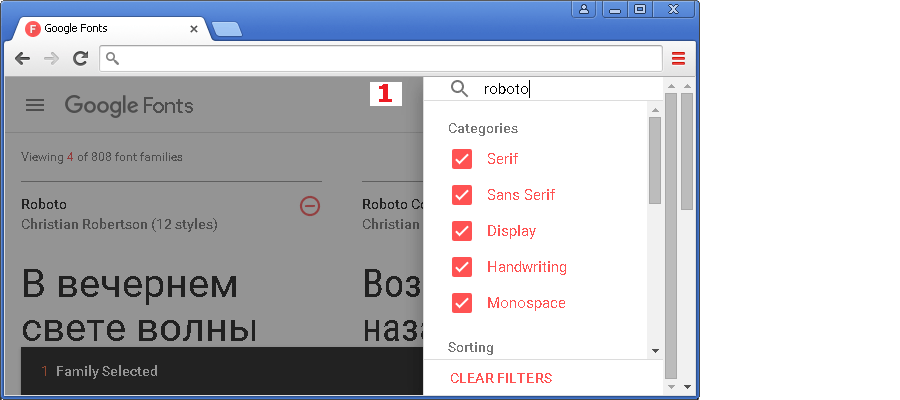Click the browser forward arrow
This screenshot has height=400, width=900.
(x=52, y=58)
